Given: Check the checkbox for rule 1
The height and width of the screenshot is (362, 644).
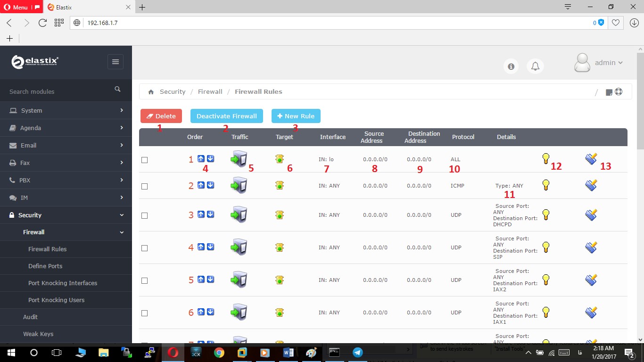Looking at the screenshot, I should click(x=145, y=160).
